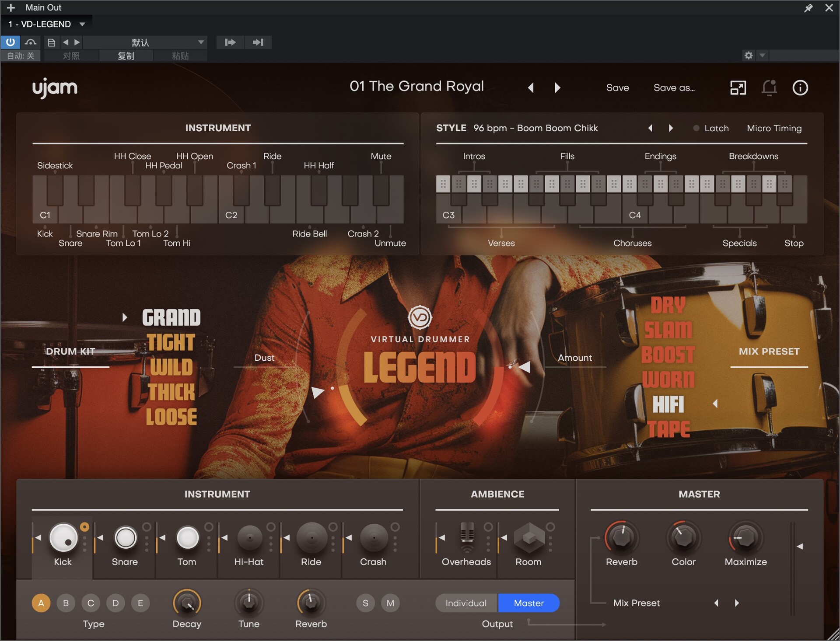
Task: Collapse the master volume arrow
Action: pyautogui.click(x=800, y=546)
